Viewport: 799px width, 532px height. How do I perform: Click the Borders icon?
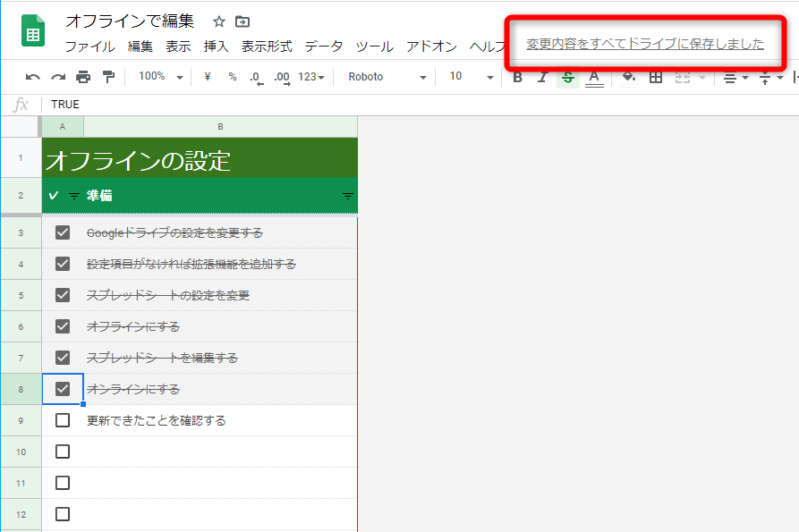point(656,78)
